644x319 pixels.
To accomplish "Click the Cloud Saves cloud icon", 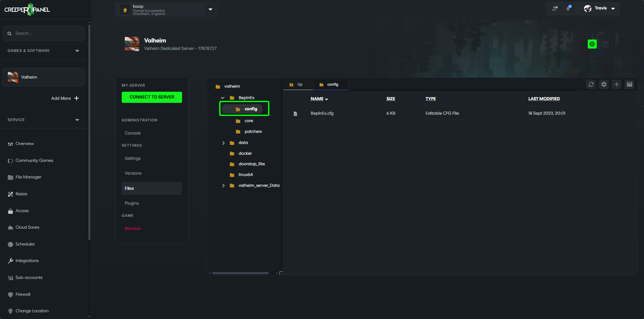I will click(x=10, y=228).
